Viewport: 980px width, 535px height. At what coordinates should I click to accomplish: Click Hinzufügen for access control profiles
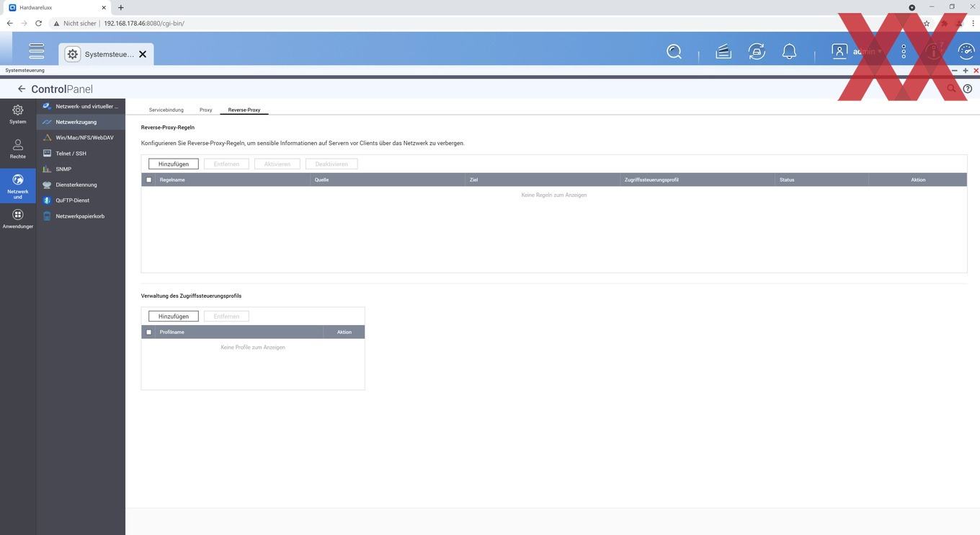click(x=174, y=316)
